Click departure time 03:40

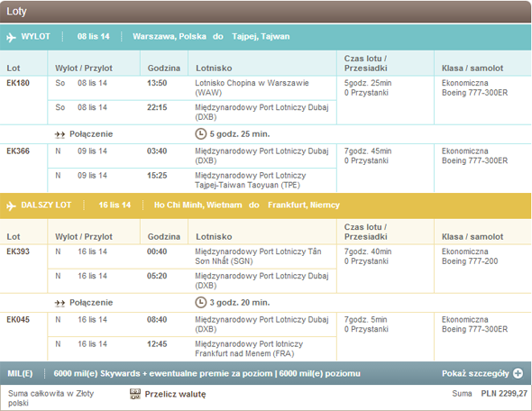[x=157, y=151]
